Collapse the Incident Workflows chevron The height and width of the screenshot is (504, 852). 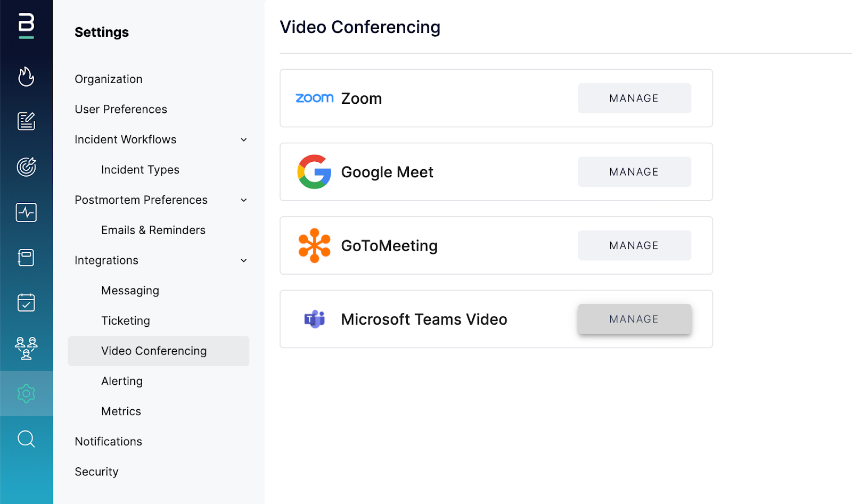click(x=244, y=140)
